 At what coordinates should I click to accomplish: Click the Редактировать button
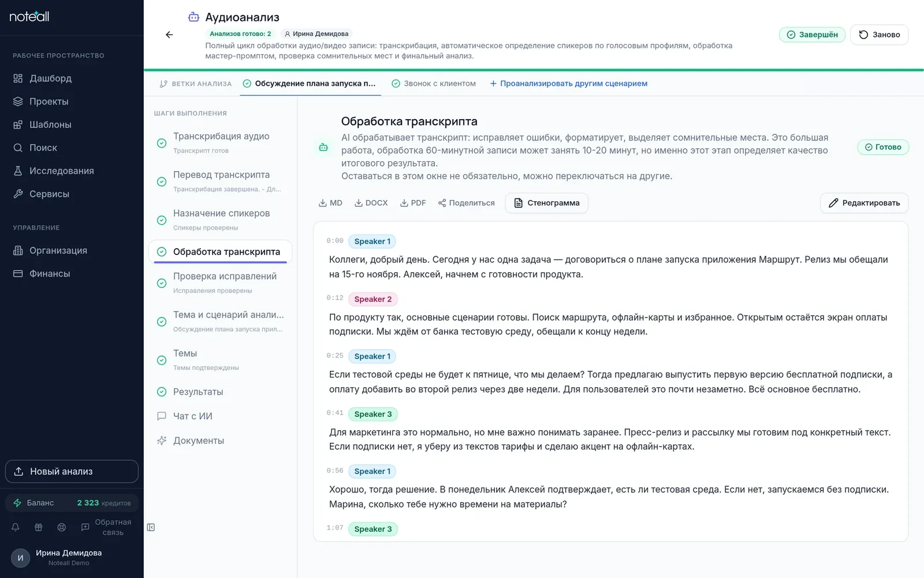click(x=864, y=203)
